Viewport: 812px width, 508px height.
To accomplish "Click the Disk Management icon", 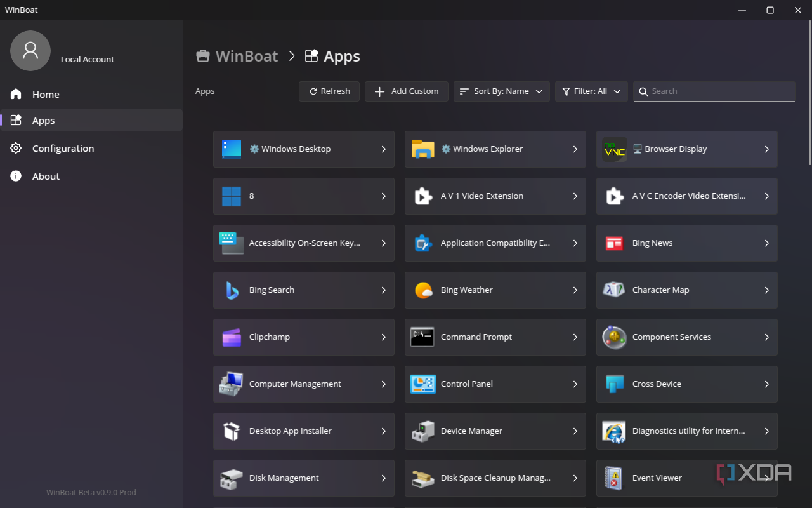I will 232,478.
